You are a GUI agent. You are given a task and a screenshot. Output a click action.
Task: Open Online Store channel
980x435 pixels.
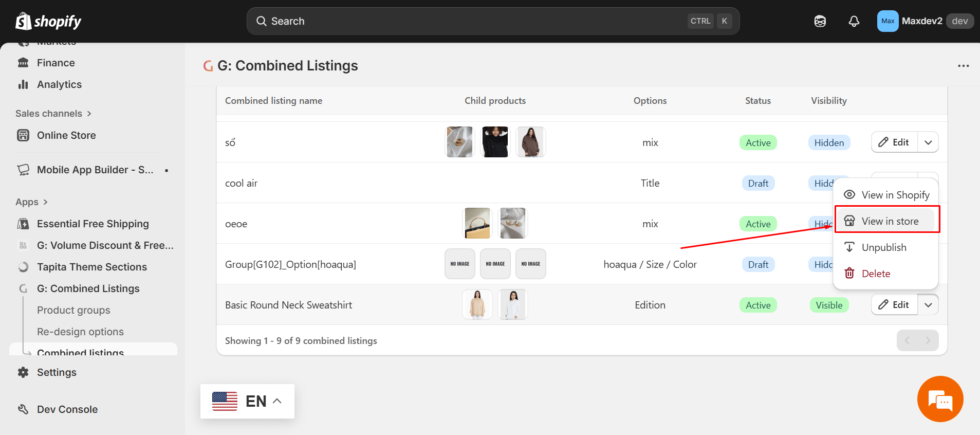click(x=66, y=135)
